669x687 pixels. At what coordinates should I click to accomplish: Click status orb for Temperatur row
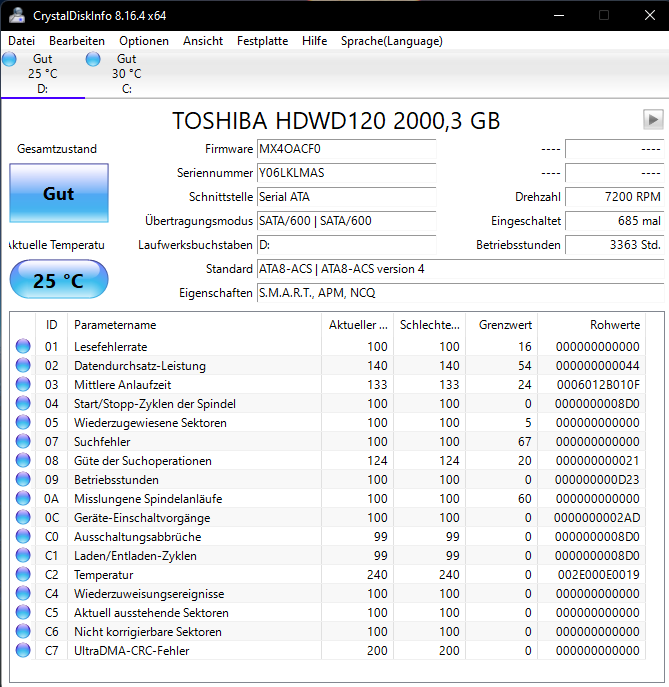tap(23, 574)
